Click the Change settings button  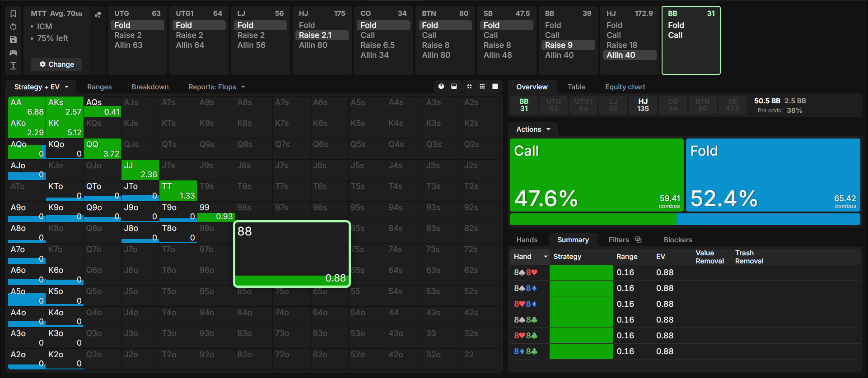coord(56,65)
